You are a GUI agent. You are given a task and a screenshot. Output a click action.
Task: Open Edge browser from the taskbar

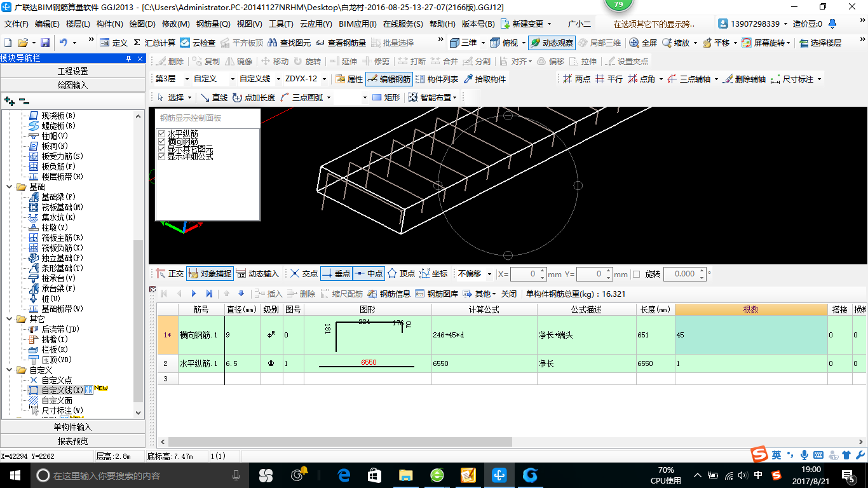344,475
